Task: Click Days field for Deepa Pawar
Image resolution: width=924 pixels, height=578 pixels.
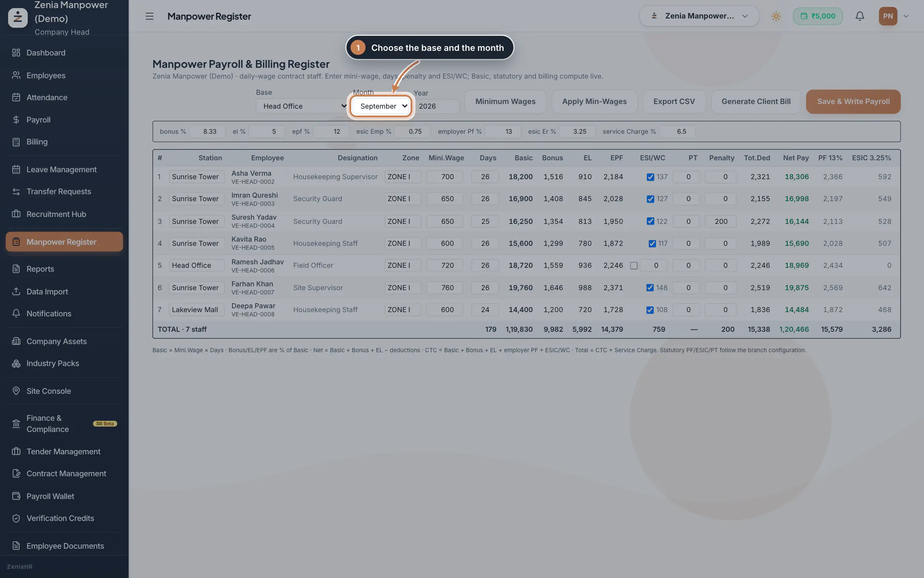Action: coord(485,309)
